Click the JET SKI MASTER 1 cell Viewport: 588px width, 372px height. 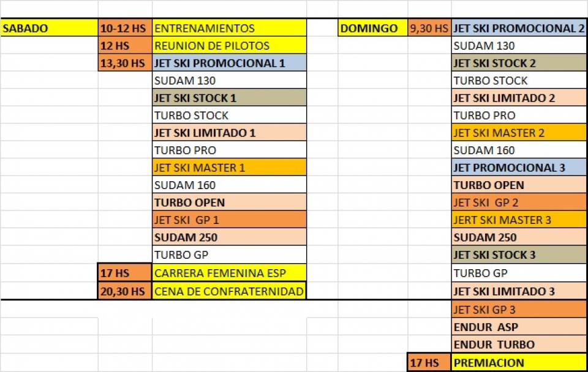coord(230,168)
